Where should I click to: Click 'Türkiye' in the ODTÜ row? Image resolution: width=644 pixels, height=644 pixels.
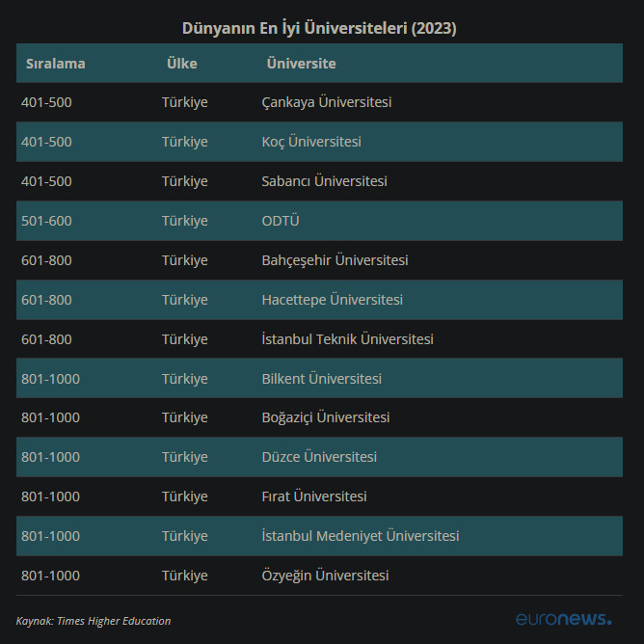click(x=185, y=221)
